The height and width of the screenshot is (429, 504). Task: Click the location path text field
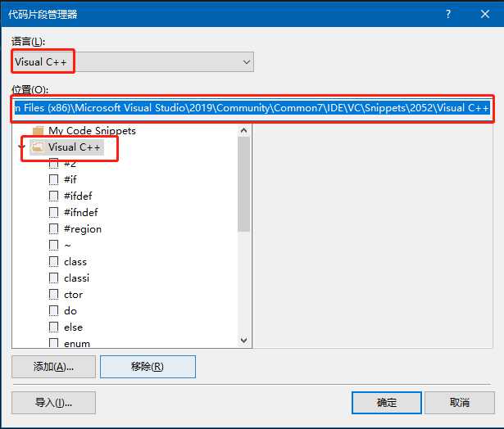click(x=252, y=108)
